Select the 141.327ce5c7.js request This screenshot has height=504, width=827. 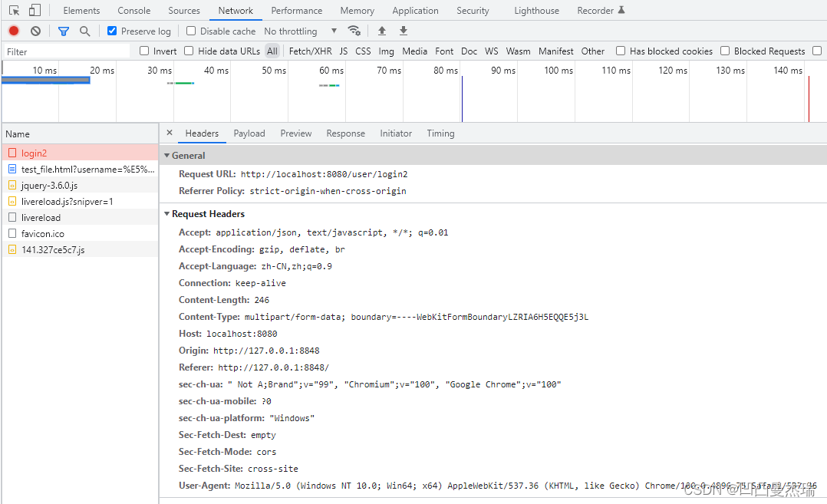(x=80, y=249)
